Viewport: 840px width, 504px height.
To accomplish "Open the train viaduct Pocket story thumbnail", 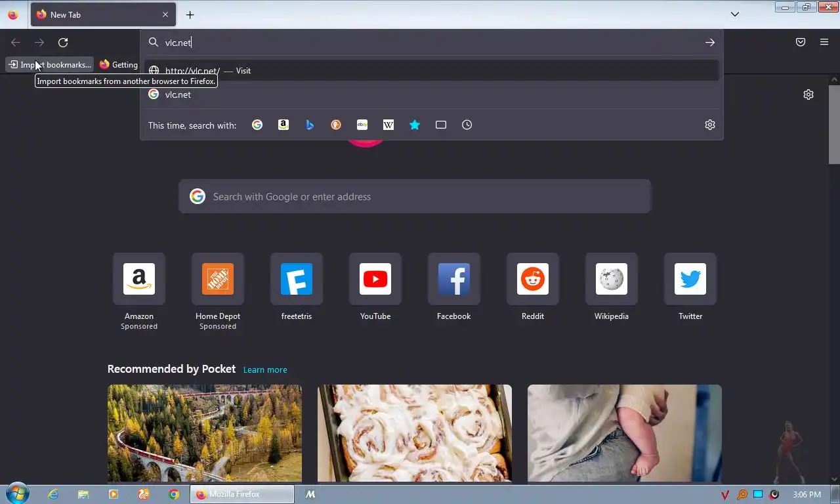I will click(205, 433).
